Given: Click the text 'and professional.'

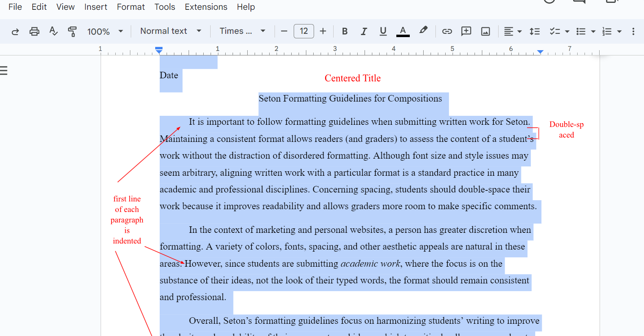Looking at the screenshot, I should pos(193,297).
